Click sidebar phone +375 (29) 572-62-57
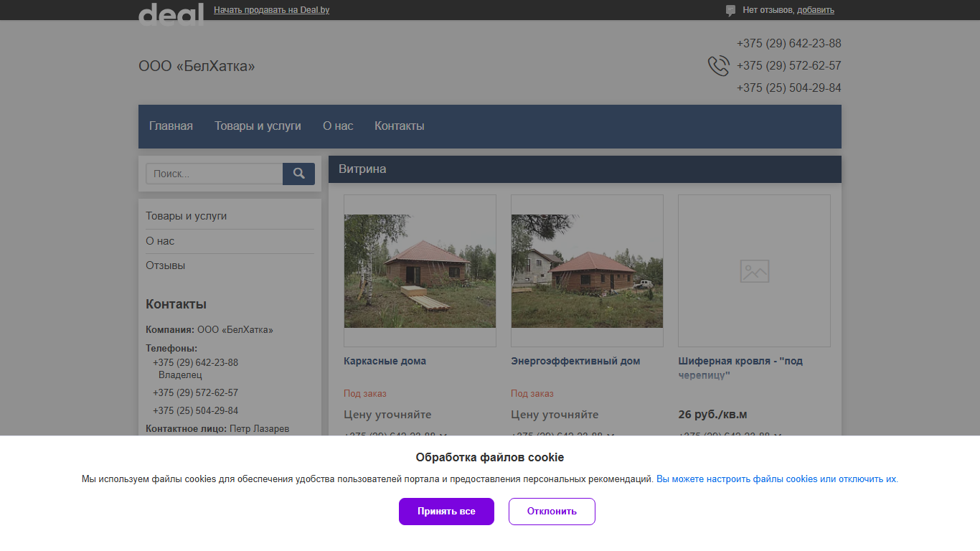980x551 pixels. (195, 393)
